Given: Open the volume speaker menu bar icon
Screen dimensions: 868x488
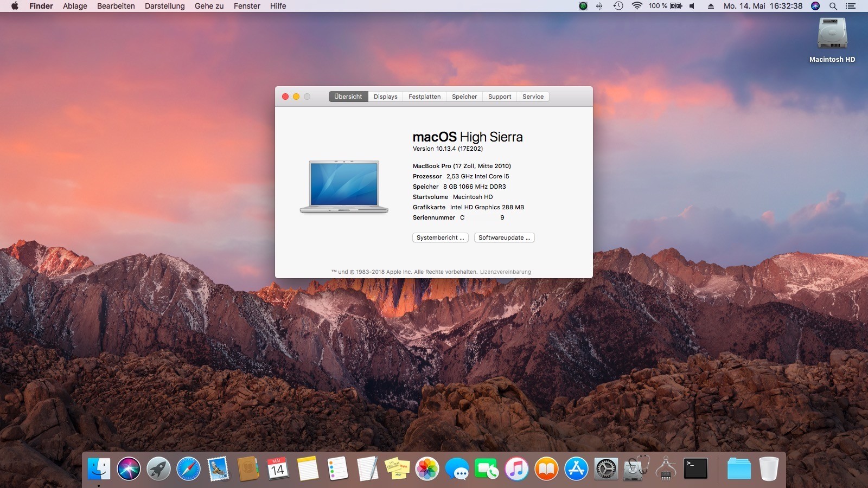Looking at the screenshot, I should pos(692,6).
